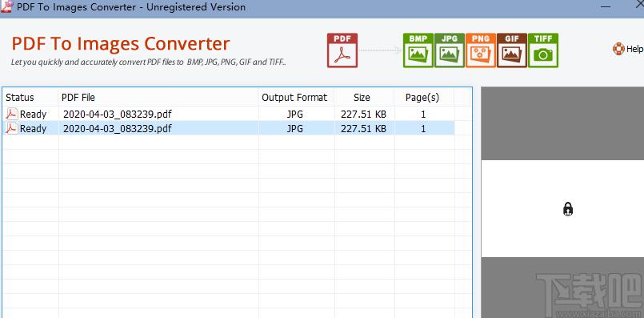This screenshot has height=318, width=644.
Task: Click 227.51 KB size in highlighted row
Action: click(363, 128)
